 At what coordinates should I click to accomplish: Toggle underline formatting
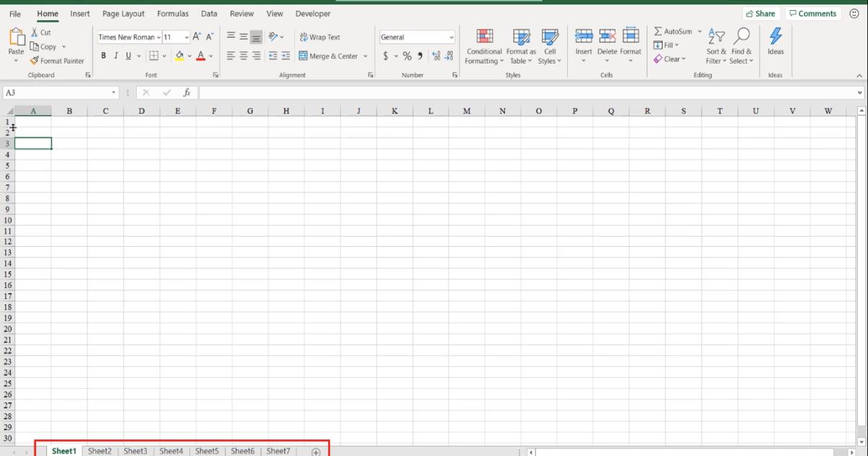[x=127, y=55]
